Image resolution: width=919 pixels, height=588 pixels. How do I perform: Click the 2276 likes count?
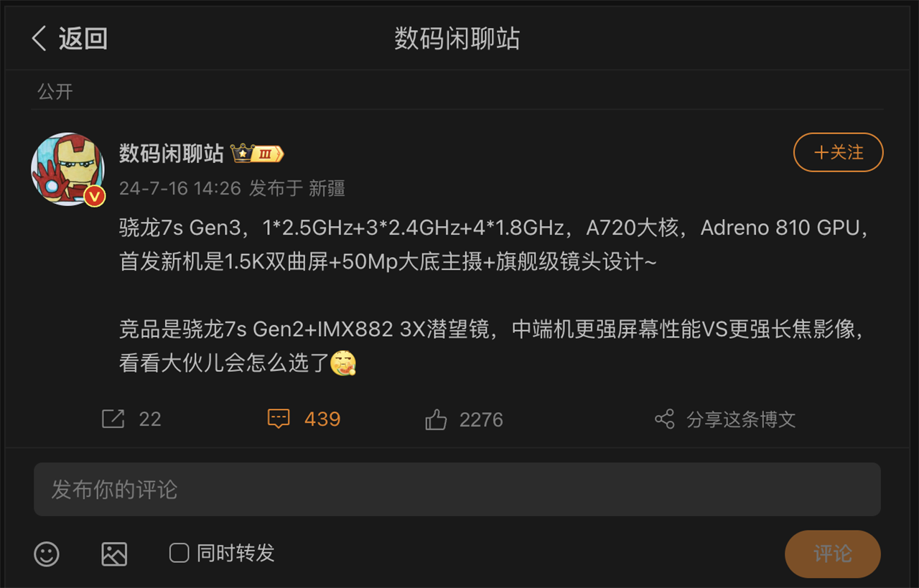tap(481, 419)
